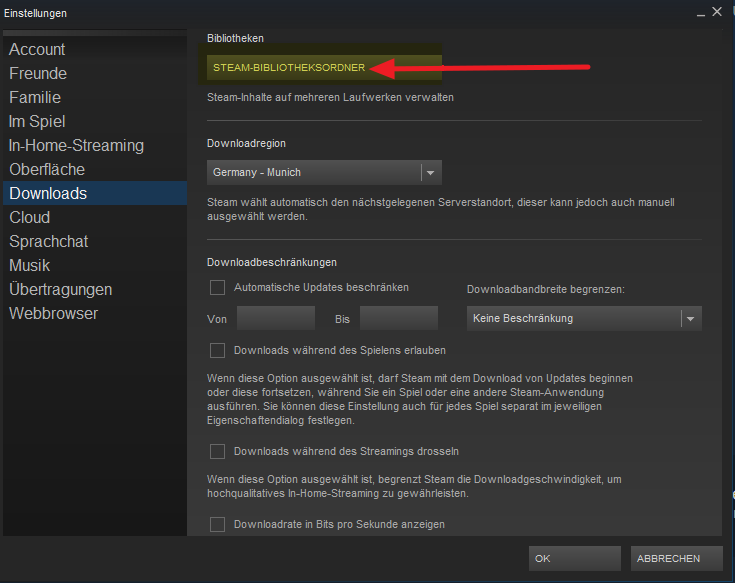Click the Einstellungen window title
The width and height of the screenshot is (735, 583).
[x=35, y=13]
